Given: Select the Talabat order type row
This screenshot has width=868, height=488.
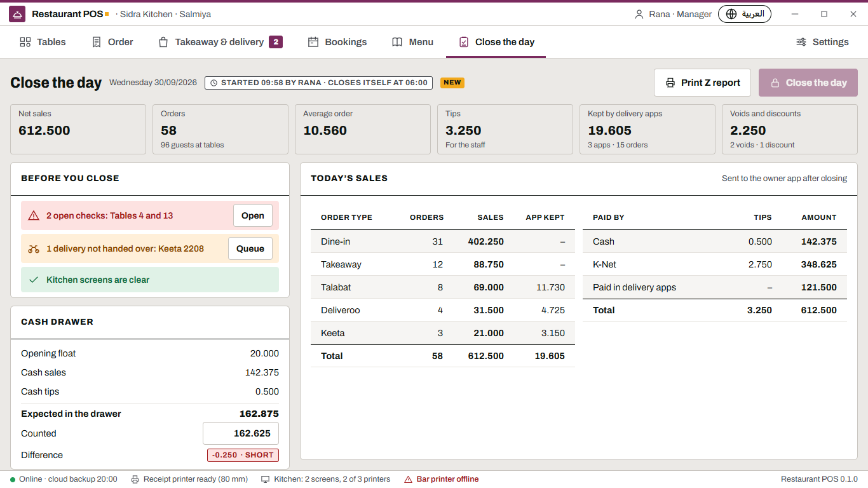Looking at the screenshot, I should pos(443,287).
